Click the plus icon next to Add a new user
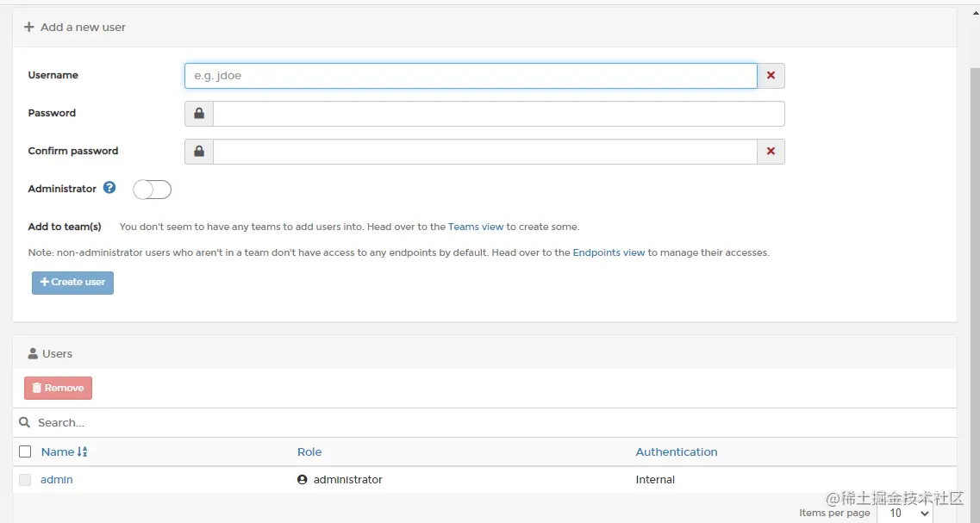 28,27
